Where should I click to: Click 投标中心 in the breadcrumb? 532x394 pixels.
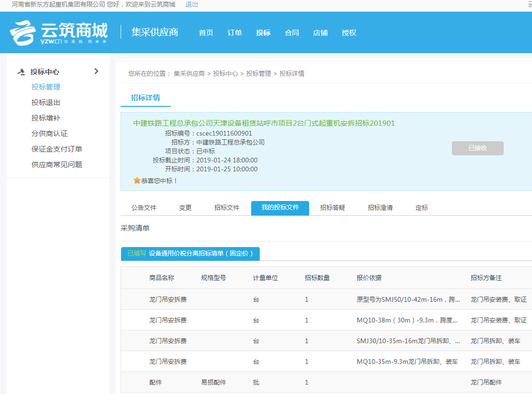(225, 73)
